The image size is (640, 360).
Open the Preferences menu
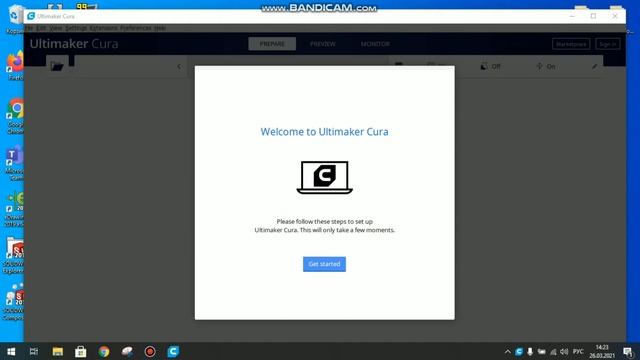(136, 28)
